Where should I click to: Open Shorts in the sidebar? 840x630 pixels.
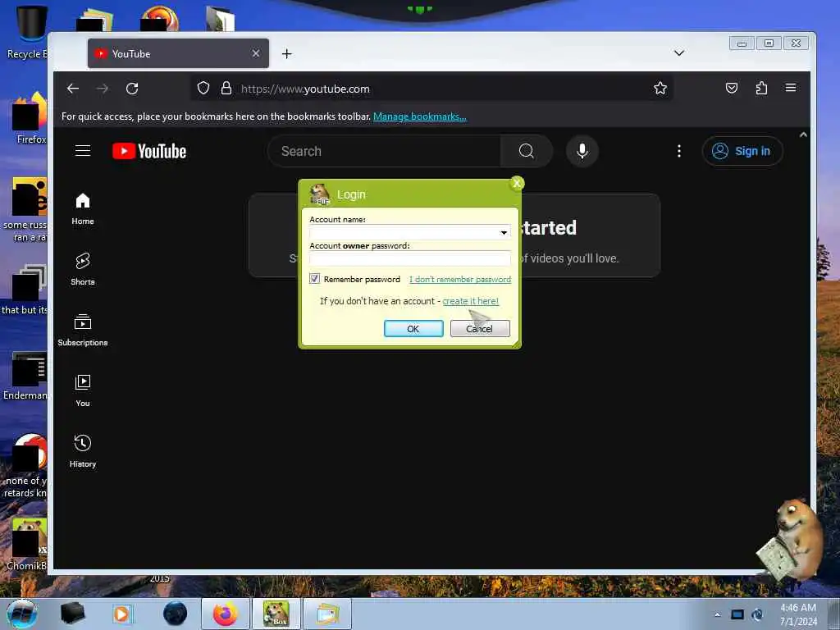point(83,269)
